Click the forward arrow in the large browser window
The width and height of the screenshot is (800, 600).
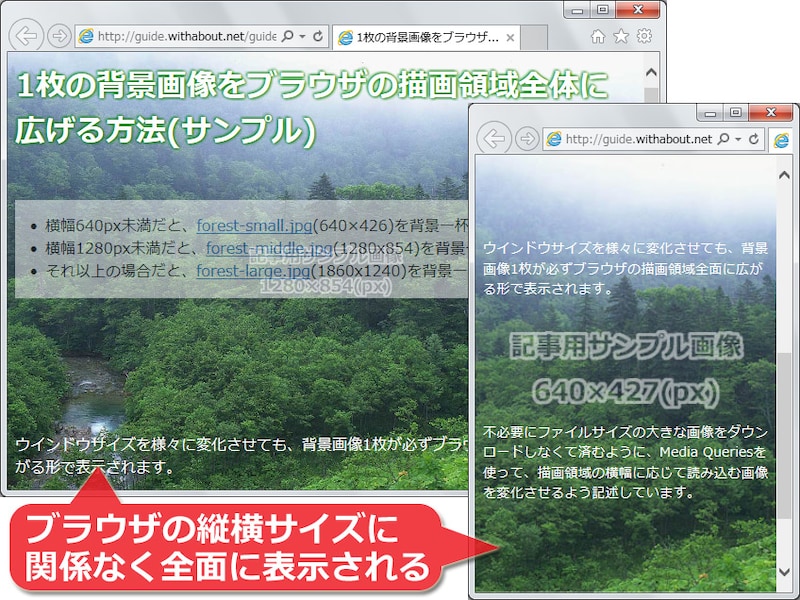[59, 36]
